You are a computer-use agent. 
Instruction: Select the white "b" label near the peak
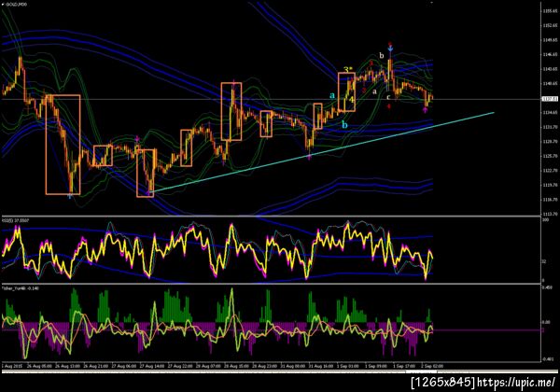382,55
